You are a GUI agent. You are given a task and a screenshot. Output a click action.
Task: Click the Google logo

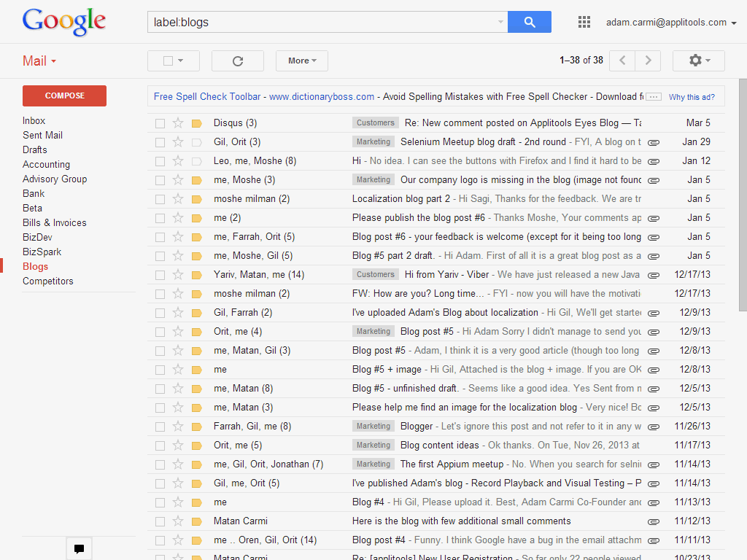[x=64, y=22]
